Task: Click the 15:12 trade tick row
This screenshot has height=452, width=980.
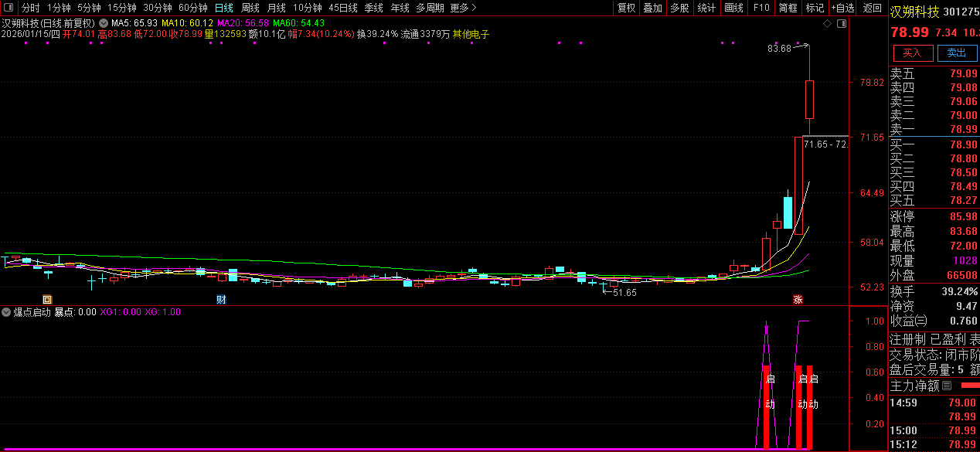Action: pos(934,444)
